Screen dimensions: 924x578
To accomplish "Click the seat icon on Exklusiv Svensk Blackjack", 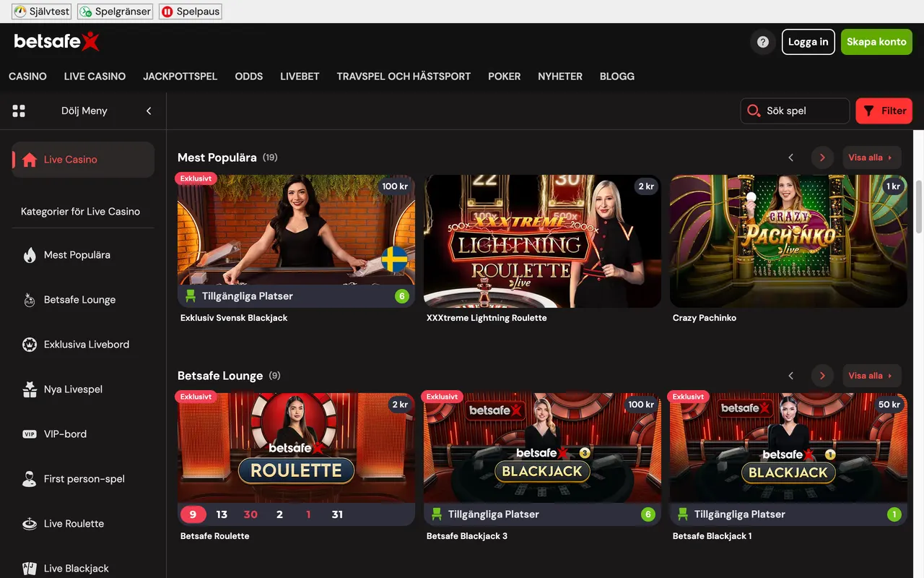I will point(191,296).
